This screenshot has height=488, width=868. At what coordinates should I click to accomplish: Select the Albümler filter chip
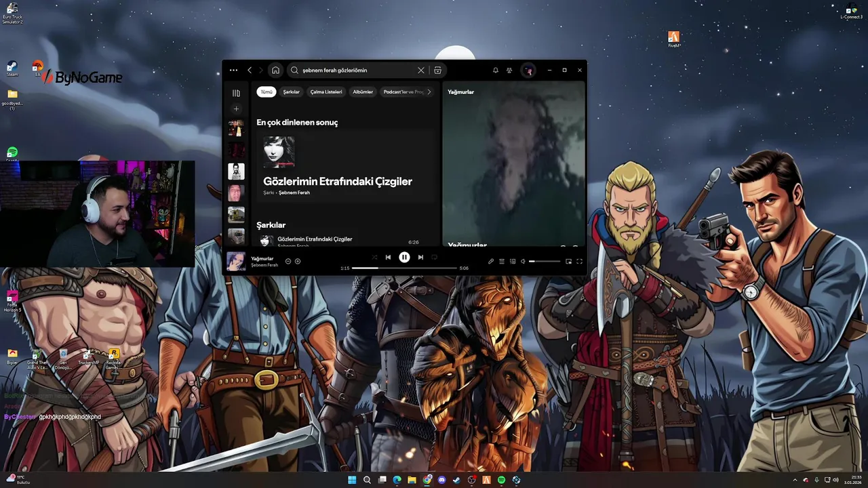tap(363, 91)
